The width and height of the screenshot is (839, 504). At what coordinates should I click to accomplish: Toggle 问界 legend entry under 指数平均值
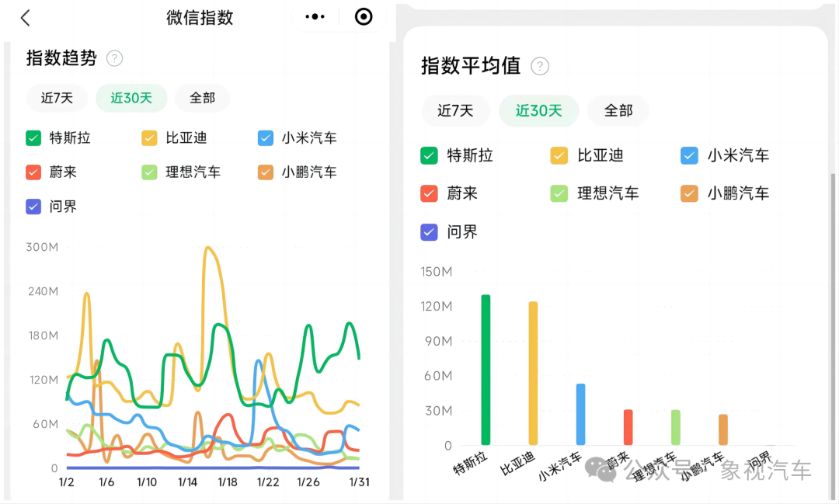(429, 231)
